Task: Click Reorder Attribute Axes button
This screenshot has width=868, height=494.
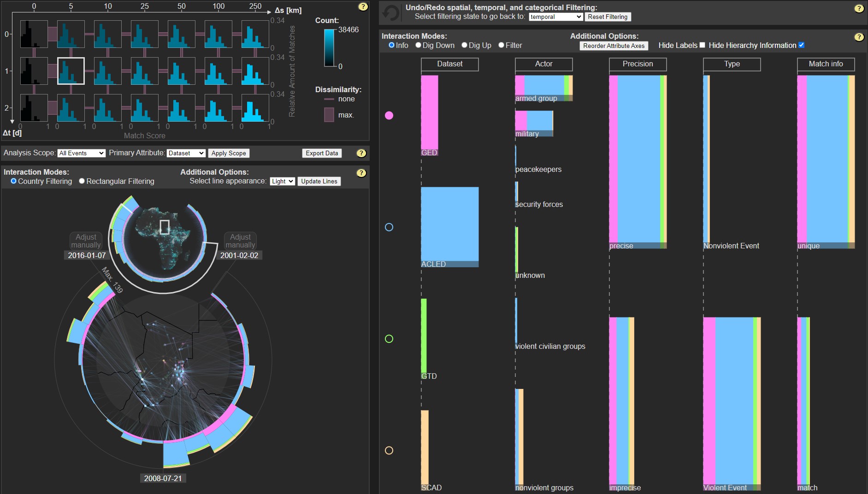Action: (614, 46)
